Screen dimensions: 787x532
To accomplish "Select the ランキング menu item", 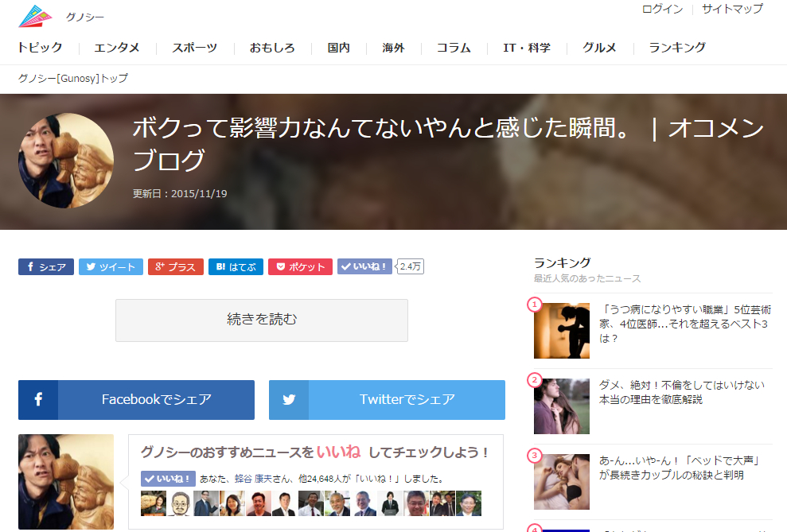I will (677, 48).
